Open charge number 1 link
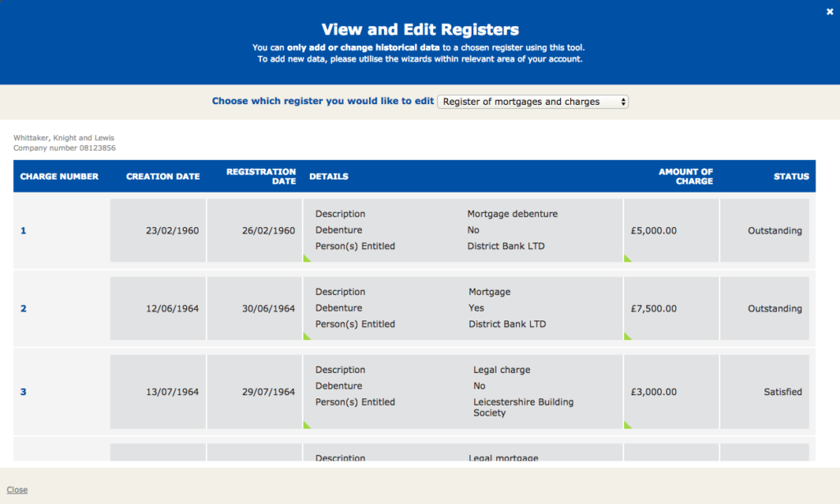This screenshot has height=504, width=840. (x=23, y=231)
